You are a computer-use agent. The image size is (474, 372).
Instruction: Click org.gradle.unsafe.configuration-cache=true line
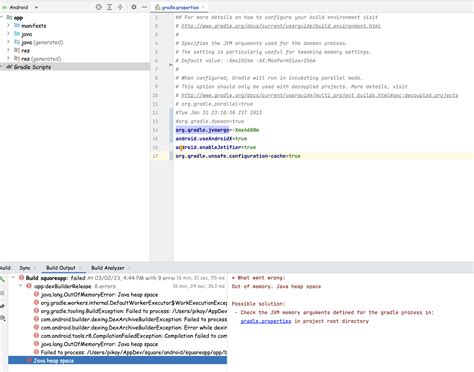238,156
